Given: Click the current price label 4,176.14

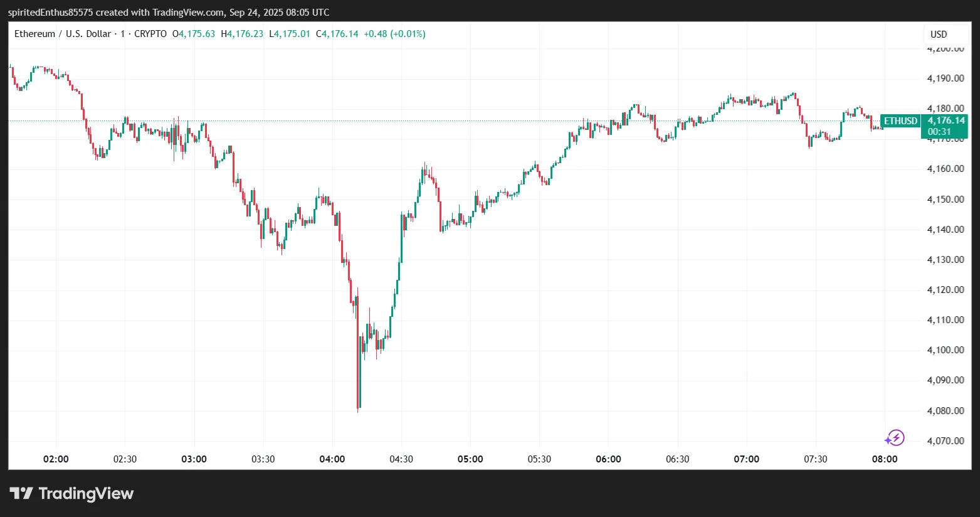Looking at the screenshot, I should coord(946,120).
